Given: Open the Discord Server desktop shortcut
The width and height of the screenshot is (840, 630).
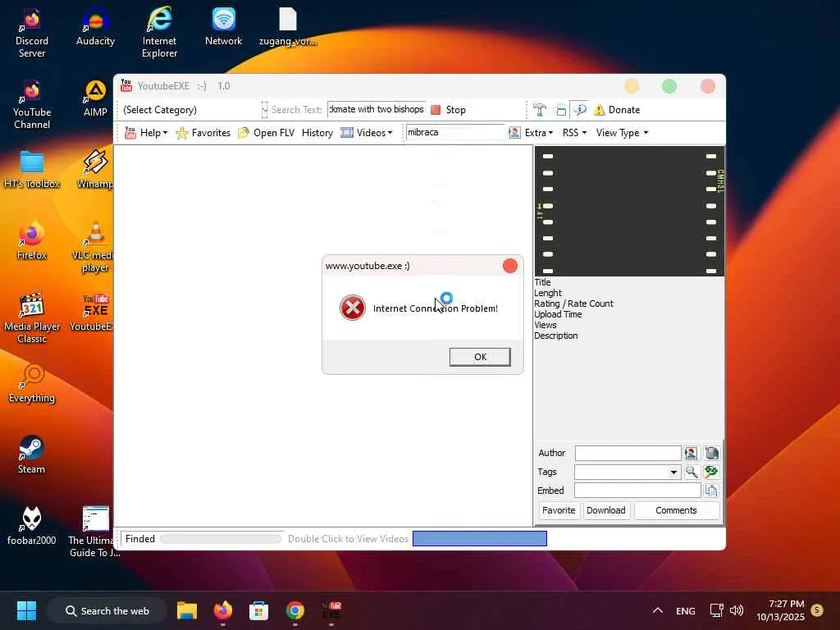Looking at the screenshot, I should click(x=32, y=33).
